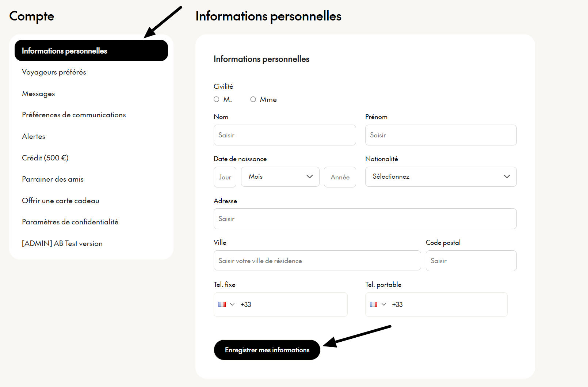The height and width of the screenshot is (387, 588).
Task: Select the Alertes menu entry
Action: point(34,136)
